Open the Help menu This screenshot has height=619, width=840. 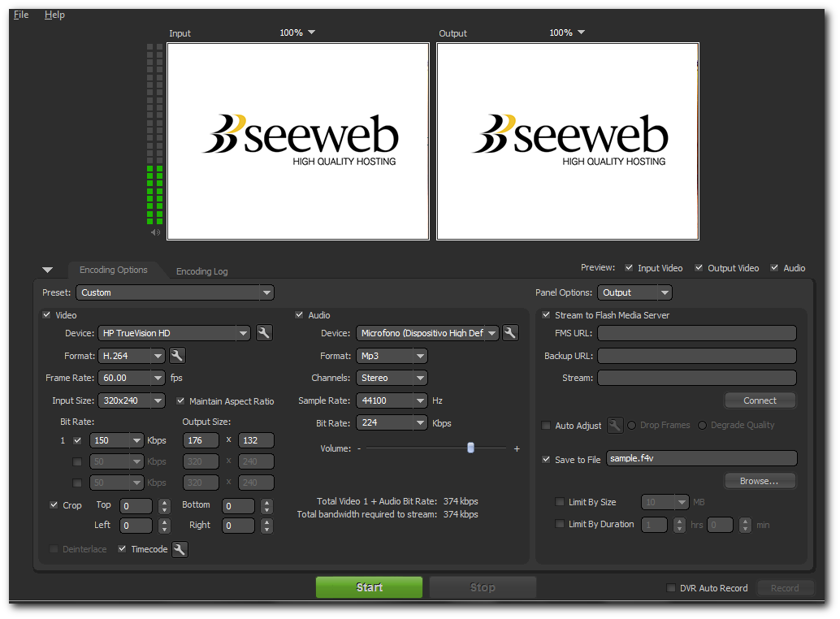click(x=54, y=15)
